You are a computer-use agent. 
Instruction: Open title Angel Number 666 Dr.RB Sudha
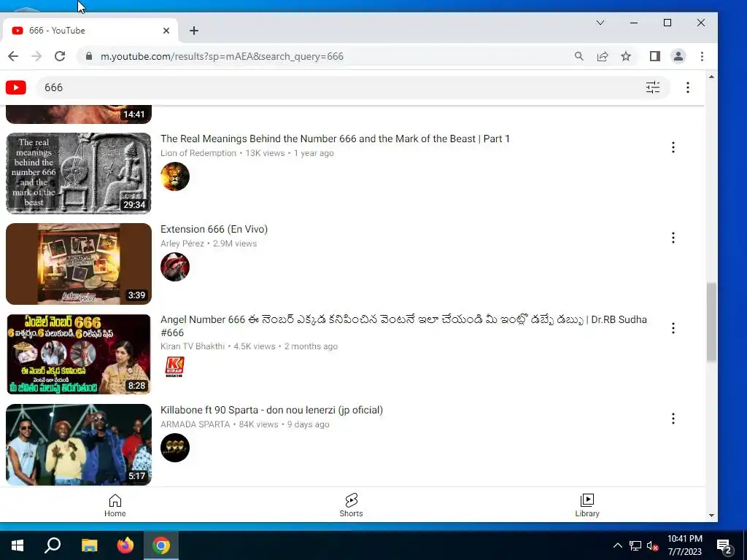(x=403, y=326)
